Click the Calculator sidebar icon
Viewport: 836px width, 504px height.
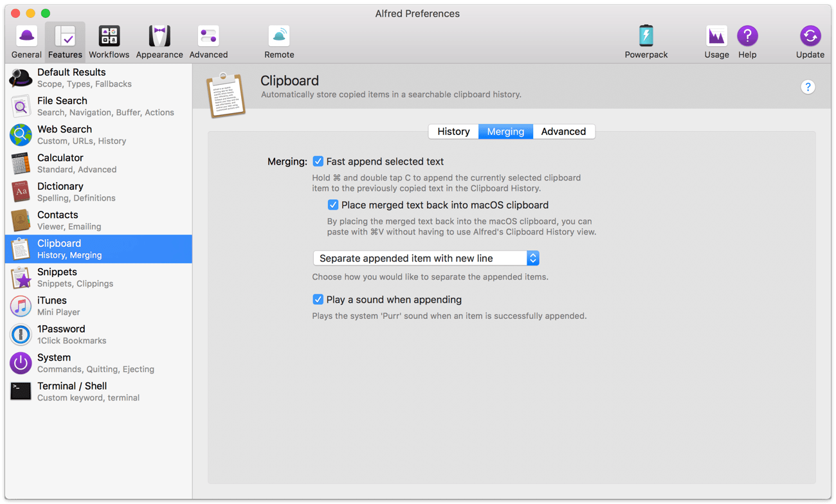coord(21,163)
